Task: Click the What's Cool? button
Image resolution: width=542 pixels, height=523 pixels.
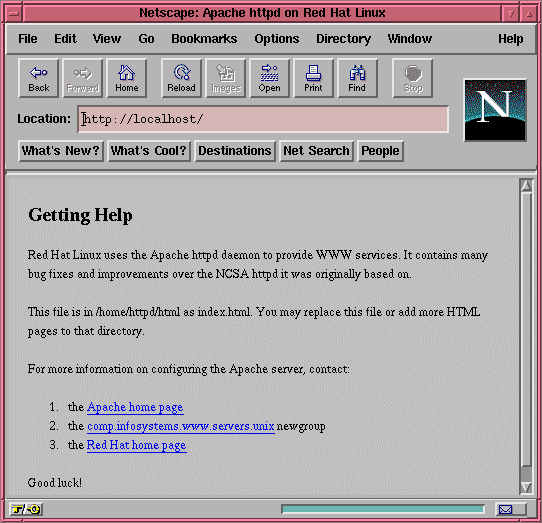Action: (x=149, y=151)
